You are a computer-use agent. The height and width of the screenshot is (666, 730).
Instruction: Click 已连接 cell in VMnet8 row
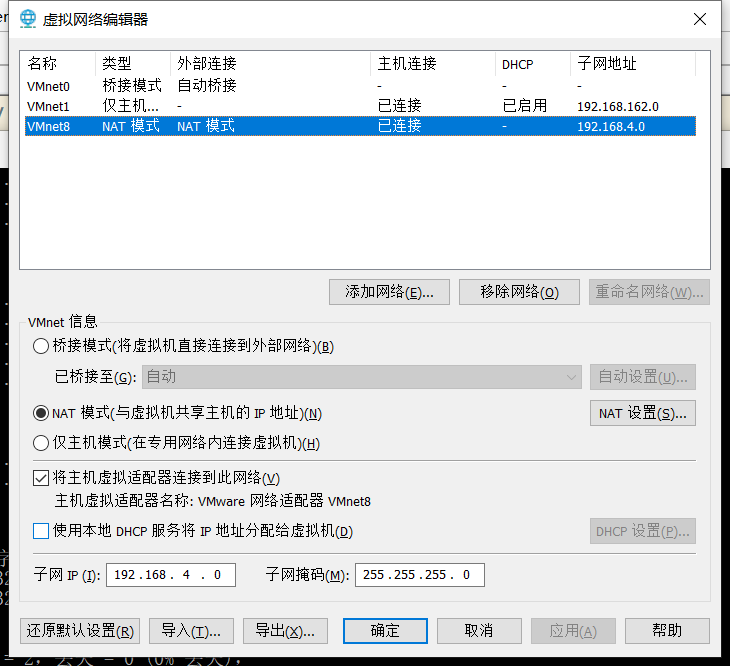pyautogui.click(x=399, y=126)
